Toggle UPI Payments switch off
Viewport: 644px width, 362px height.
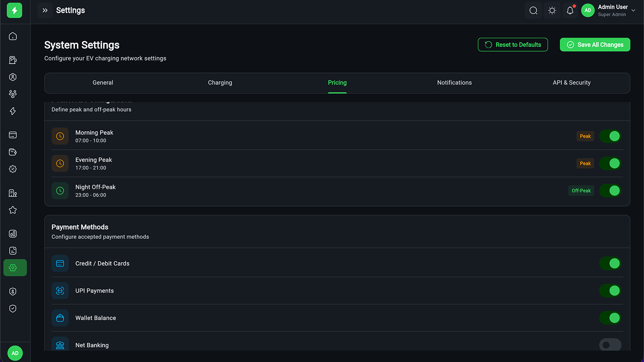pos(610,291)
